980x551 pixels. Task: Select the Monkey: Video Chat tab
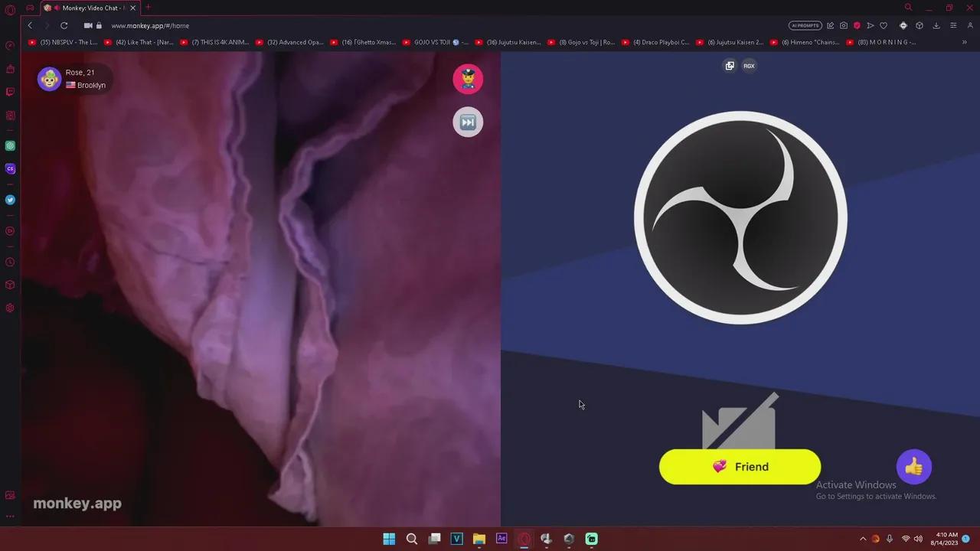(90, 8)
